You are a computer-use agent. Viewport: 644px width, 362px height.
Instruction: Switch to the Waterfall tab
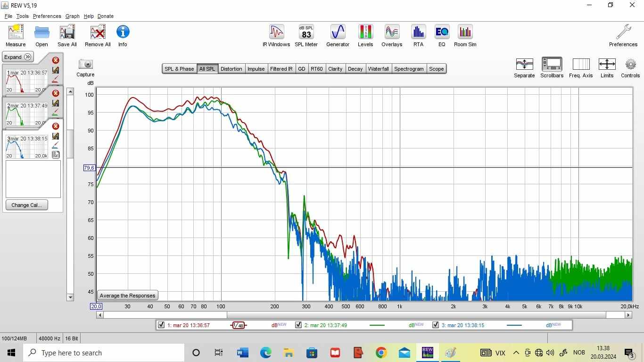click(379, 69)
